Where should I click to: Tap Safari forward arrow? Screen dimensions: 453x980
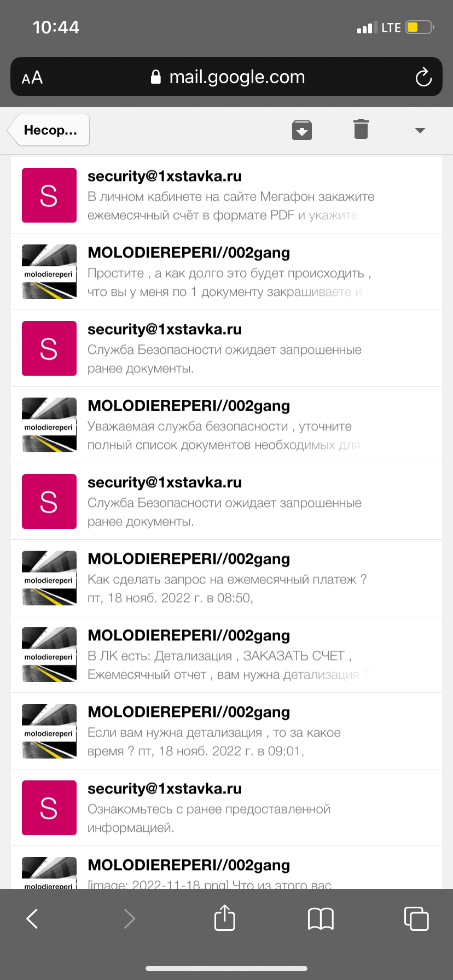pos(129,919)
